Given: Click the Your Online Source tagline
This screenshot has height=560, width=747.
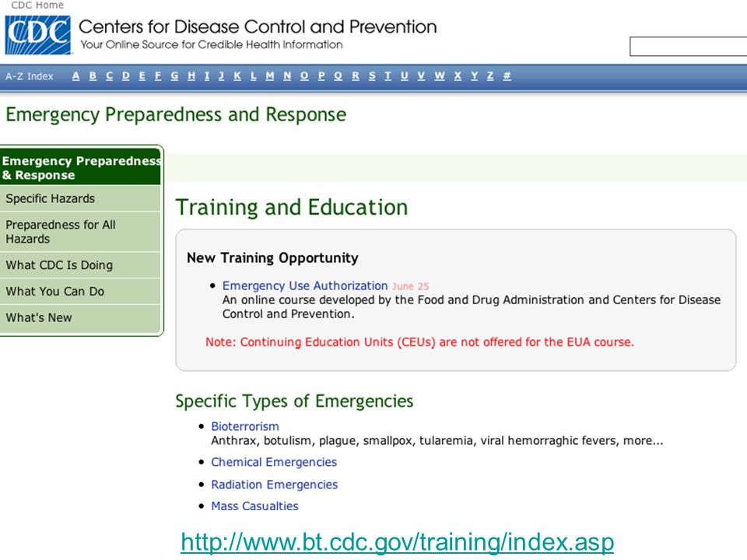Looking at the screenshot, I should 212,45.
